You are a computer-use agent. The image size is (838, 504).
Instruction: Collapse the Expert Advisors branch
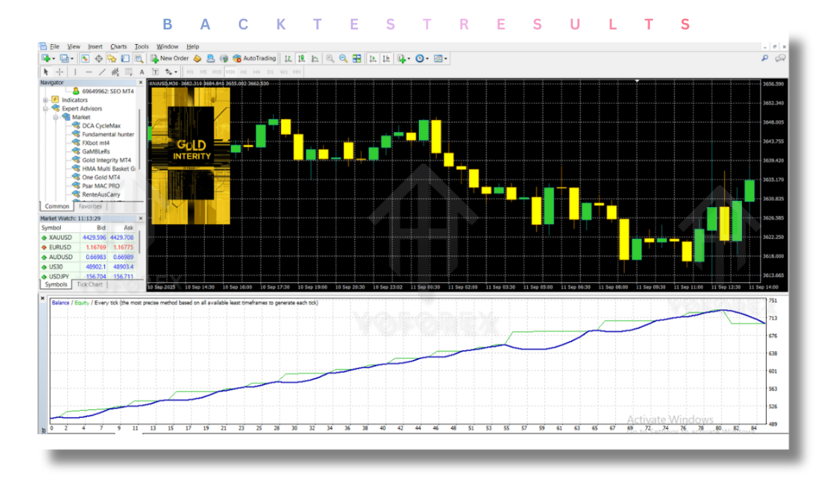[x=45, y=107]
